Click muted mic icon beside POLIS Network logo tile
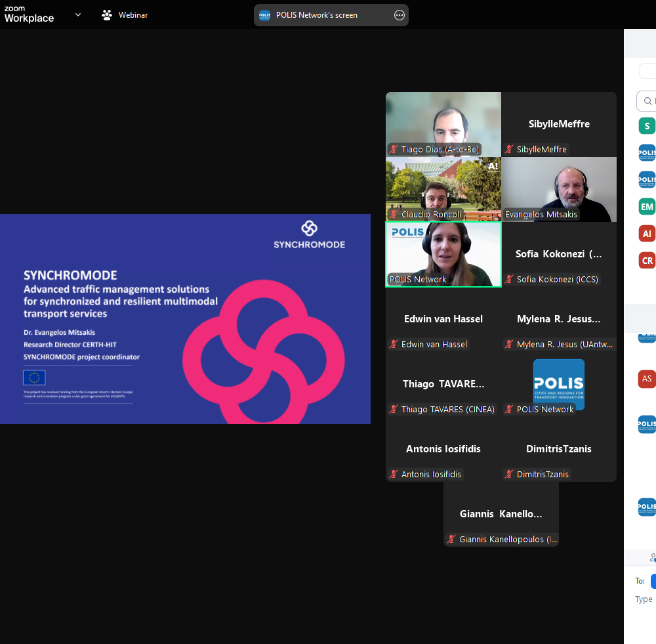Viewport: 656px width, 644px height. [x=509, y=409]
